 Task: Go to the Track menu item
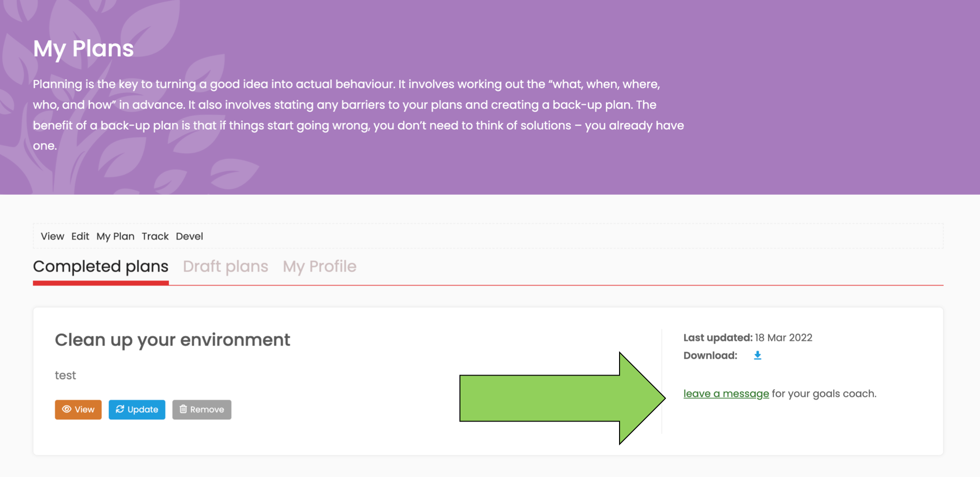pyautogui.click(x=155, y=236)
